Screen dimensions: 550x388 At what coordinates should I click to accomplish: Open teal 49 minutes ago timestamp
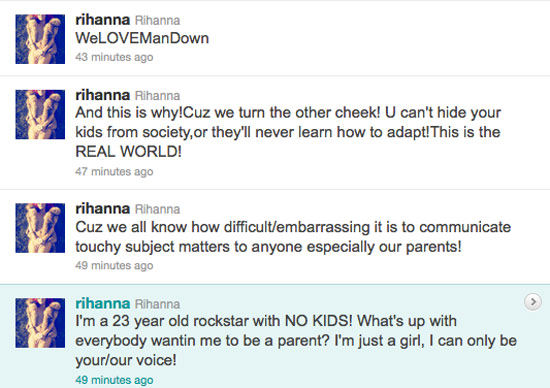[114, 380]
